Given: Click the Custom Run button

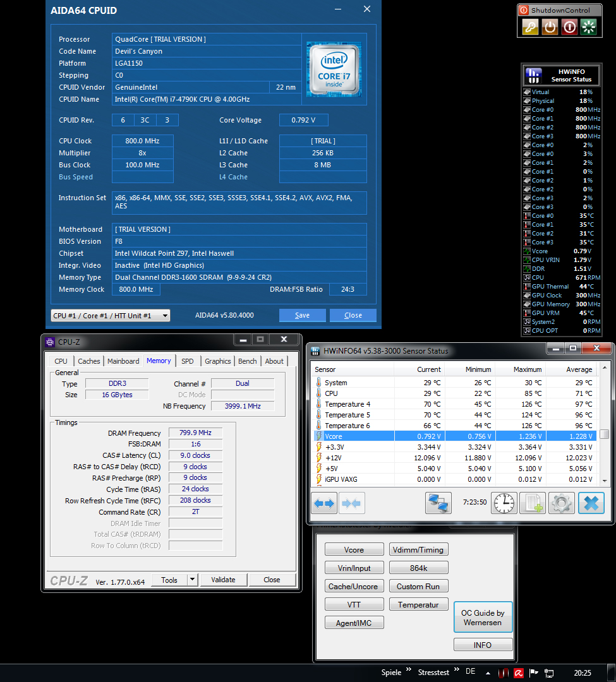Looking at the screenshot, I should [x=418, y=586].
